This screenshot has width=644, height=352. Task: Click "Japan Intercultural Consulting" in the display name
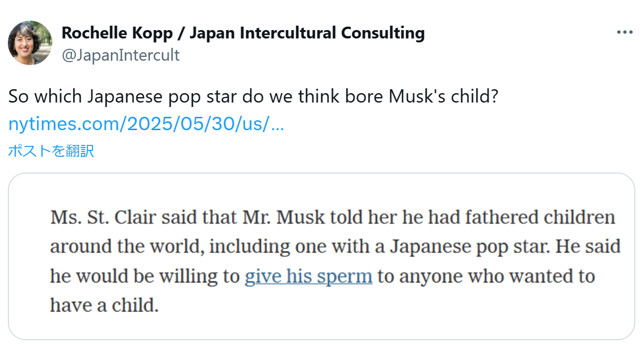[307, 33]
